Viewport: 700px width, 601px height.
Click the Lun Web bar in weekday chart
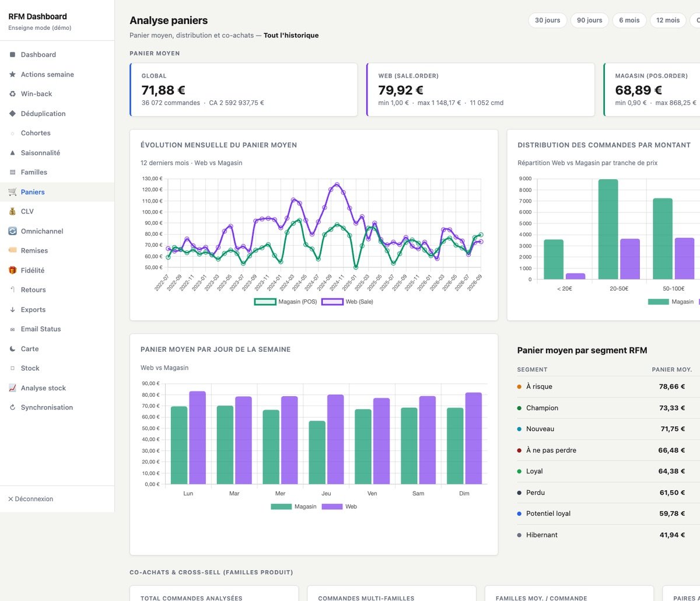pyautogui.click(x=197, y=438)
